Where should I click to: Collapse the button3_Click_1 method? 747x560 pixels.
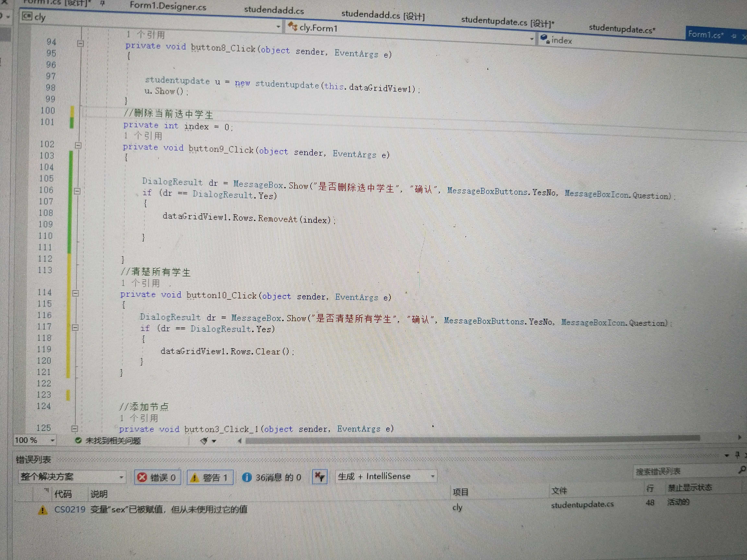pos(75,429)
